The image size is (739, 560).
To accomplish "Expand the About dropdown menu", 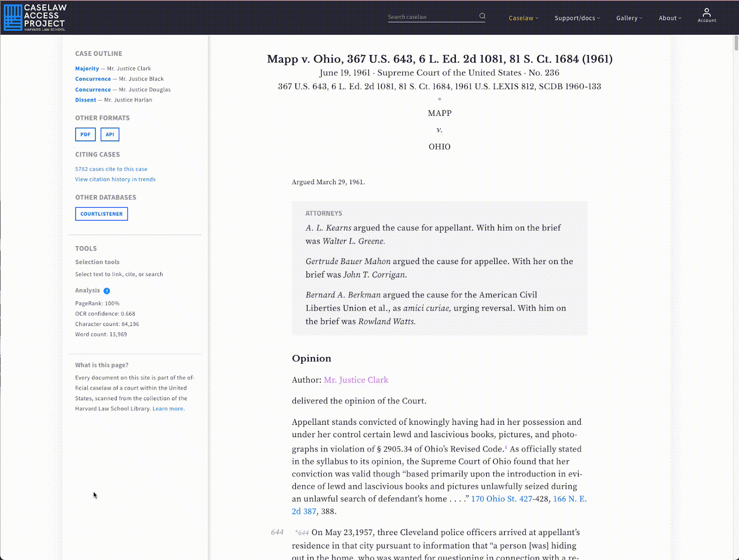I will (670, 18).
